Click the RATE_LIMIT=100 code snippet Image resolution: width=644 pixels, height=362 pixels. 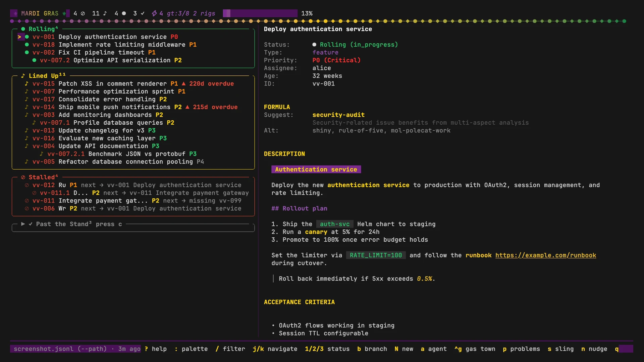point(376,255)
